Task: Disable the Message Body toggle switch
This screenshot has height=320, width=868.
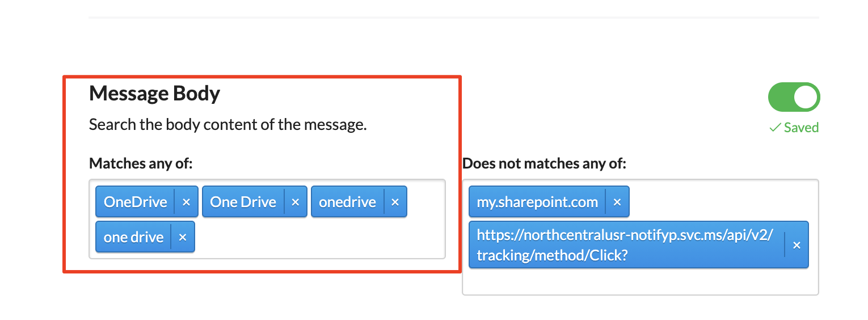Action: point(794,98)
